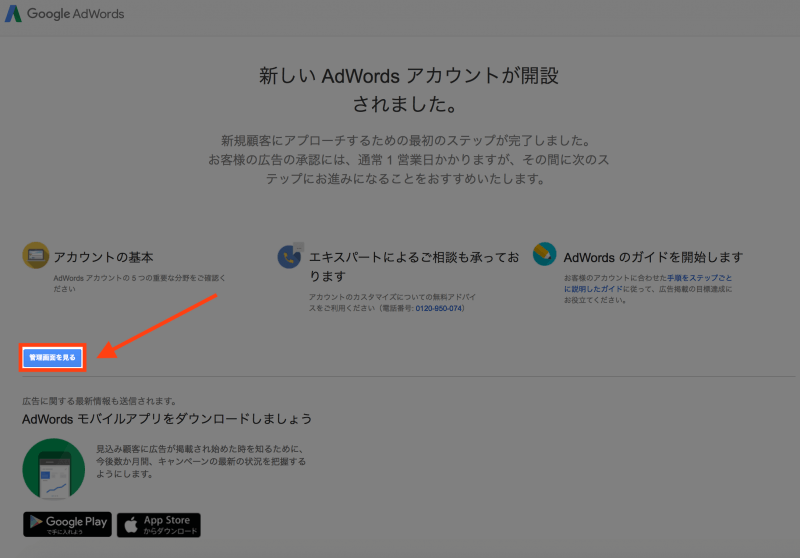Screen dimensions: 800x558
Task: Click the 管理画面を見る button
Action: (x=53, y=358)
